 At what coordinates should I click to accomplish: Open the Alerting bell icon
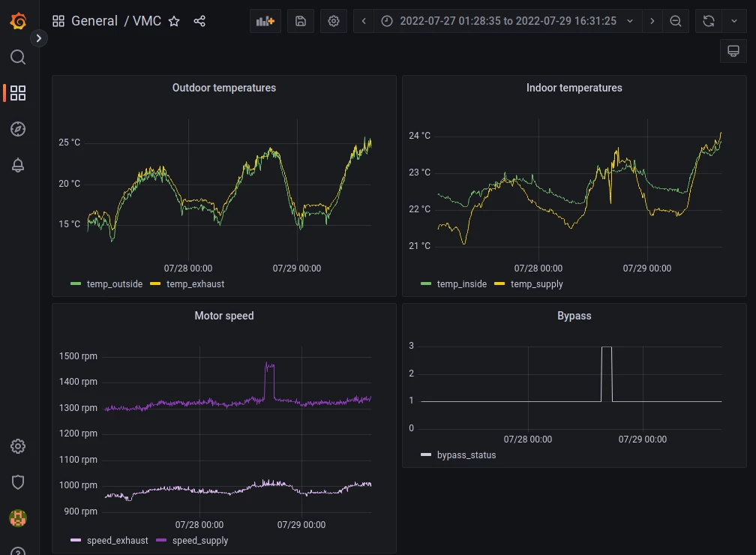click(18, 166)
